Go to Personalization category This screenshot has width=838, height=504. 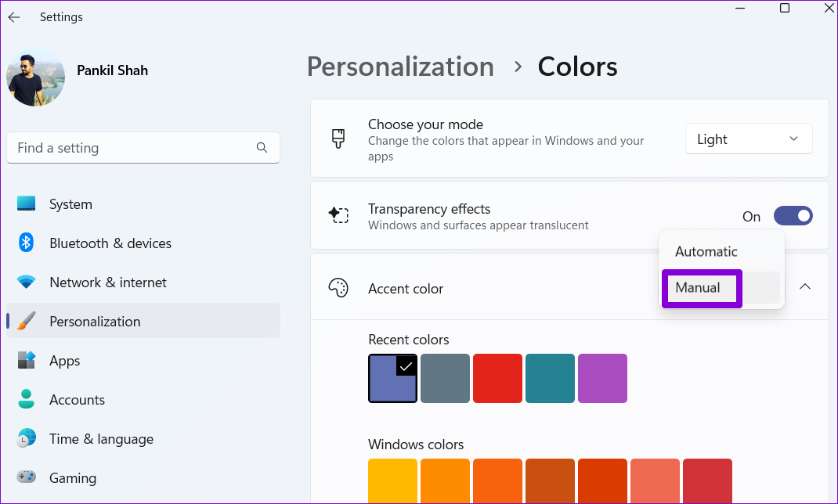point(143,321)
